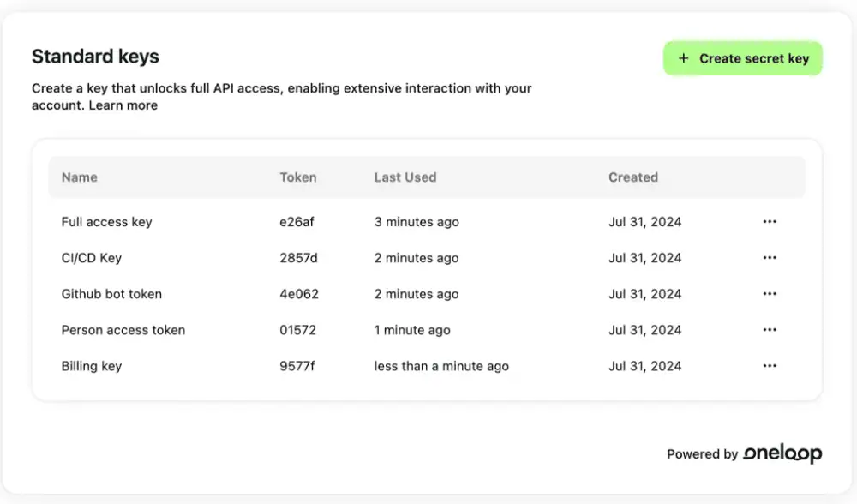Click the Name column header
This screenshot has height=504, width=857.
(x=79, y=177)
